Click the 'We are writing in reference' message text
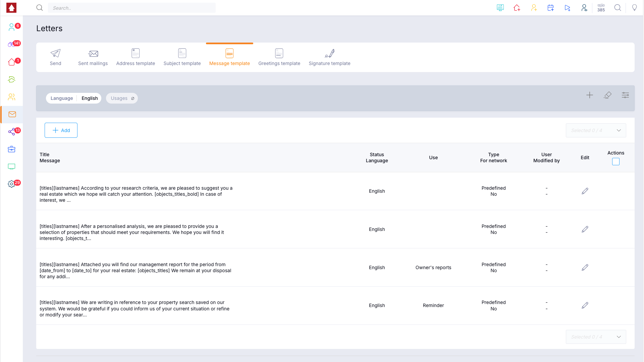The width and height of the screenshot is (644, 362). 135,308
